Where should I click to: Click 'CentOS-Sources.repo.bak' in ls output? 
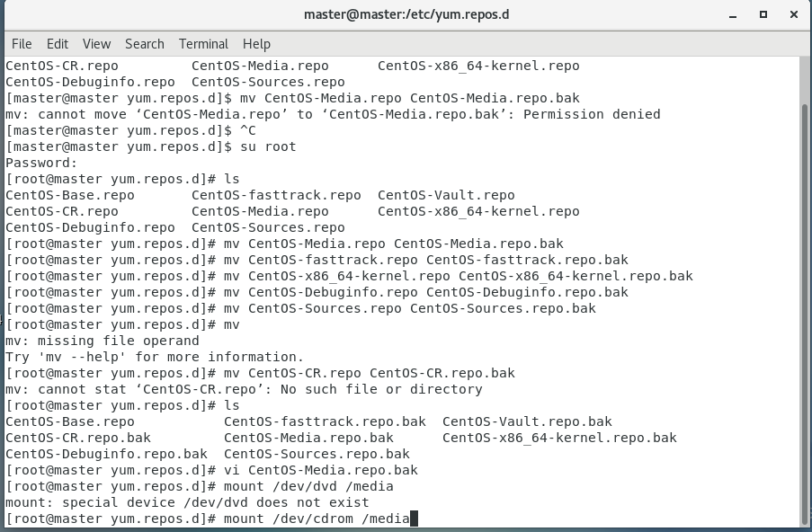point(317,454)
